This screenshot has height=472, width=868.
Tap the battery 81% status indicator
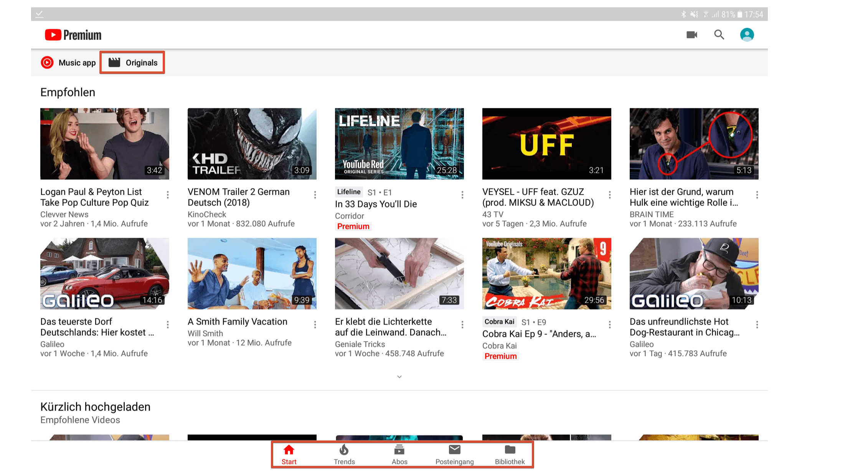(x=732, y=15)
